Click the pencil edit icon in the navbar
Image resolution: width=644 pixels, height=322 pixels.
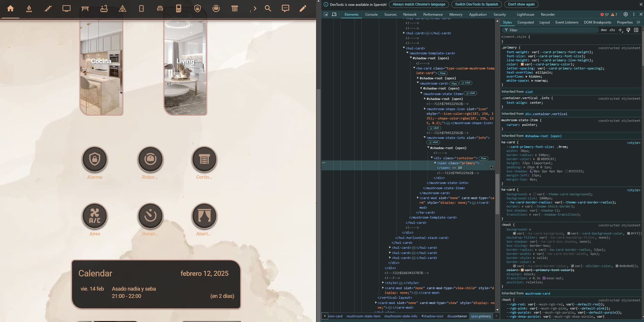[303, 8]
